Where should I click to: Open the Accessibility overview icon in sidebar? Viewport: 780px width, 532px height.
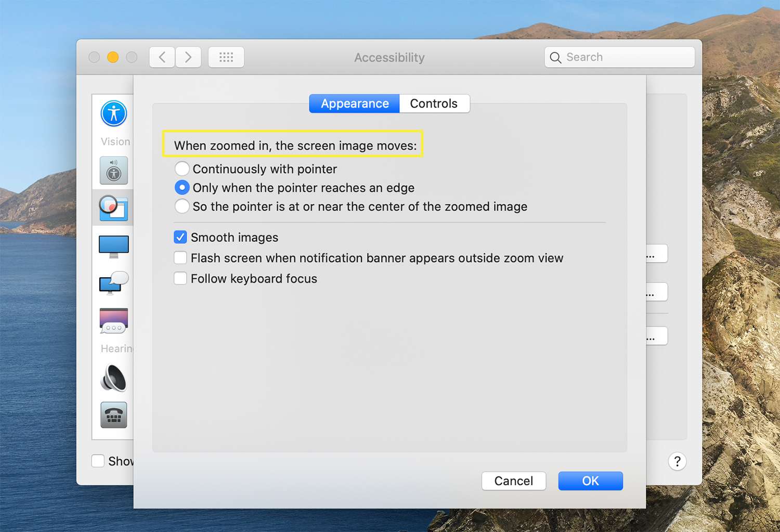coord(113,113)
